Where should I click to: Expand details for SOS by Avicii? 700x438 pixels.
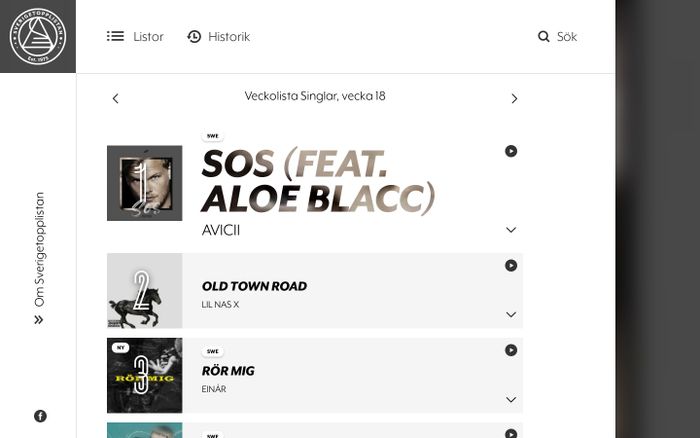(511, 230)
